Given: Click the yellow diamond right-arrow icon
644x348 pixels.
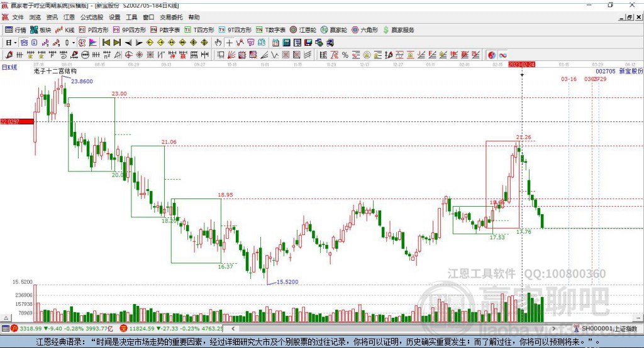Looking at the screenshot, I should tap(160, 43).
